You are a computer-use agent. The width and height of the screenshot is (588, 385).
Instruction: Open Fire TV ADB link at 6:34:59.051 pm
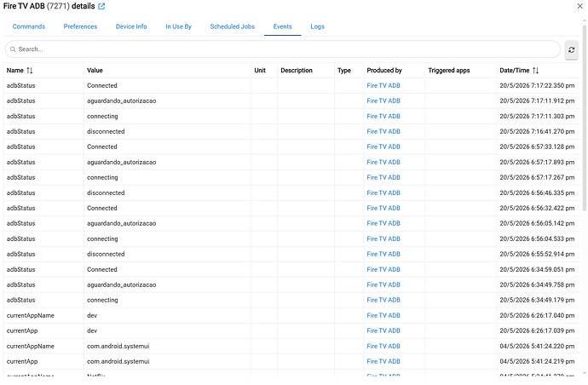383,269
